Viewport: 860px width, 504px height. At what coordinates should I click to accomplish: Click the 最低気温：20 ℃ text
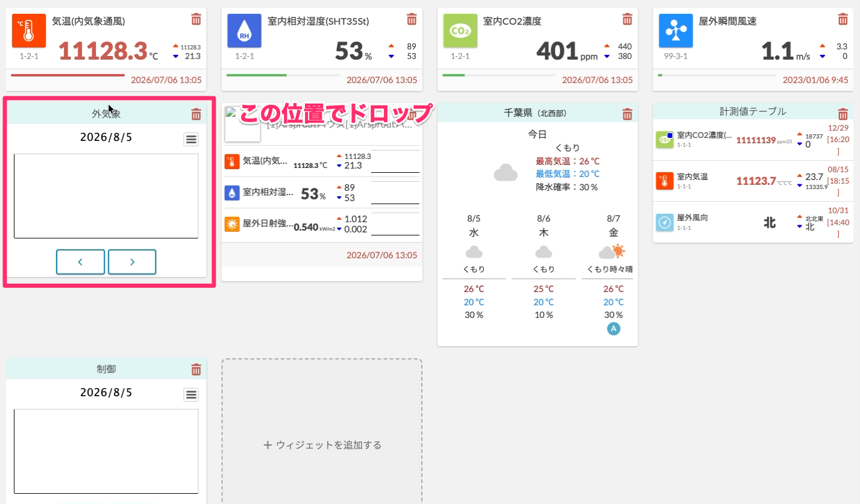point(568,174)
